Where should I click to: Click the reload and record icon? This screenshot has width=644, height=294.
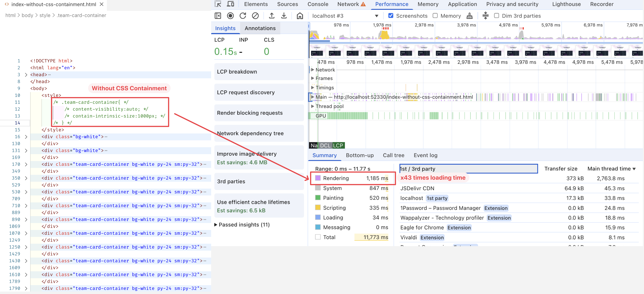point(242,16)
